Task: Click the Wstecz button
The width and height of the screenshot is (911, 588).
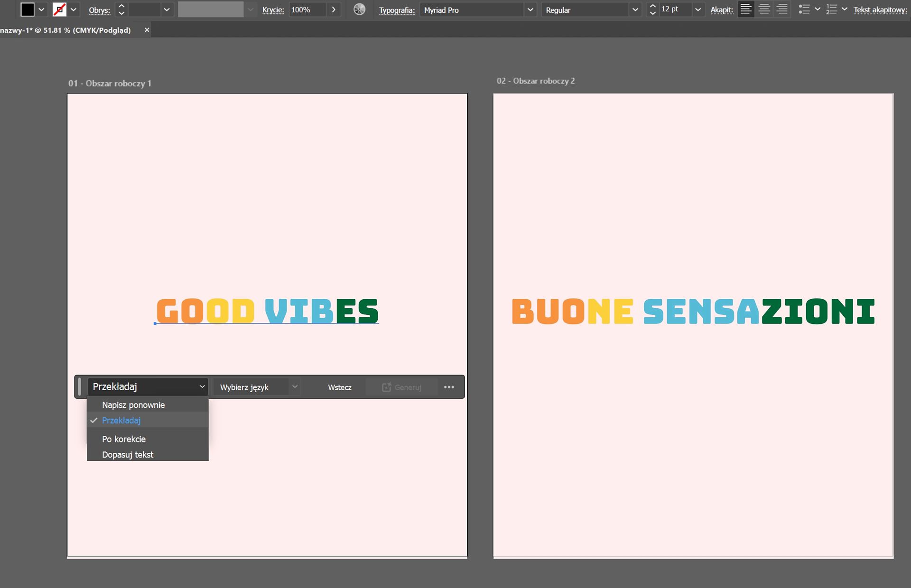Action: tap(340, 387)
